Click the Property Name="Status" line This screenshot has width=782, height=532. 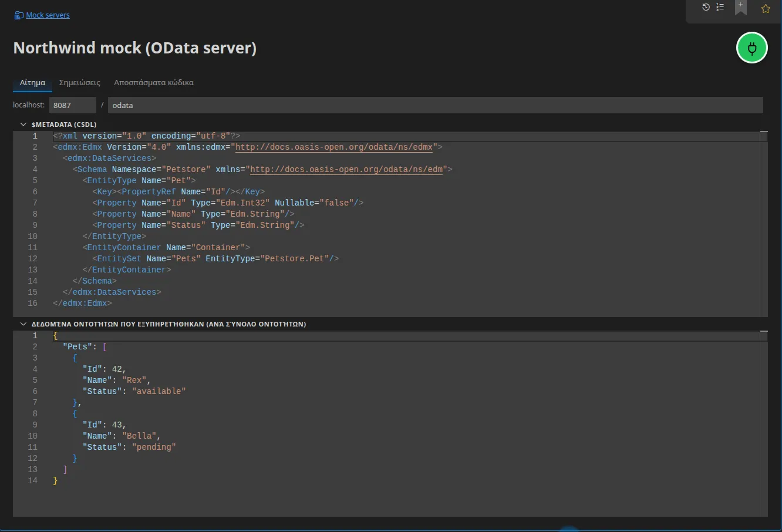(x=198, y=225)
